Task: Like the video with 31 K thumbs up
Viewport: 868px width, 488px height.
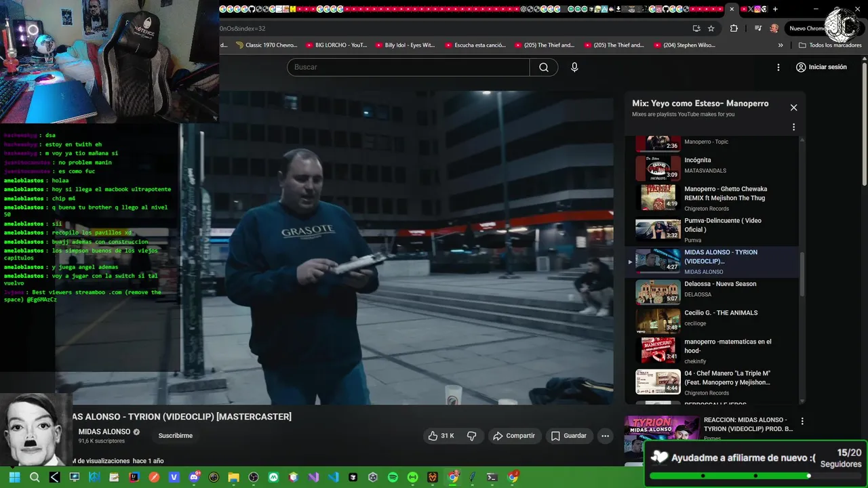Action: (441, 436)
